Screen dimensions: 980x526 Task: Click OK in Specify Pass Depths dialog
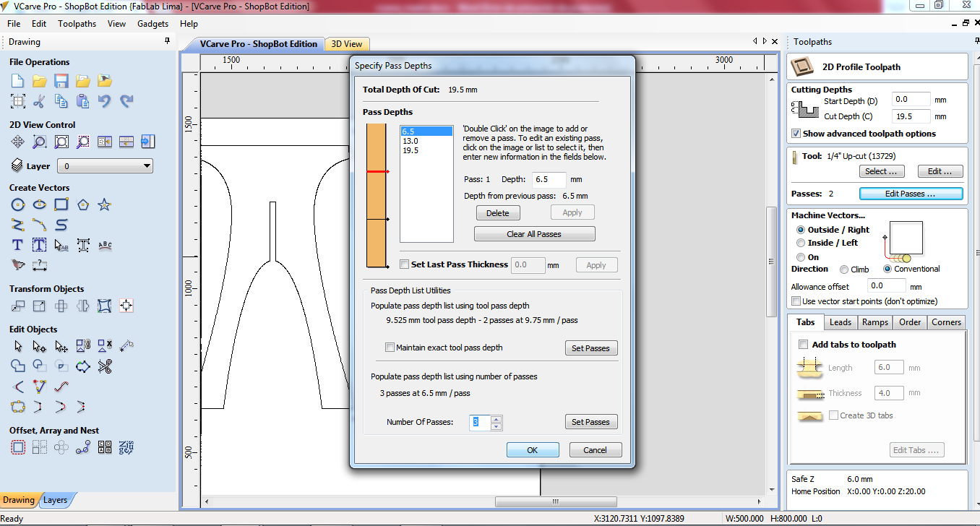click(x=533, y=450)
